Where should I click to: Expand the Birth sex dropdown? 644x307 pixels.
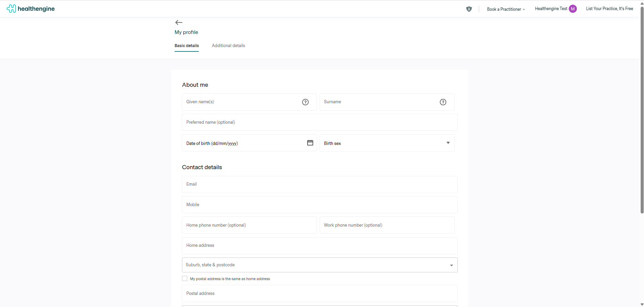coord(448,143)
